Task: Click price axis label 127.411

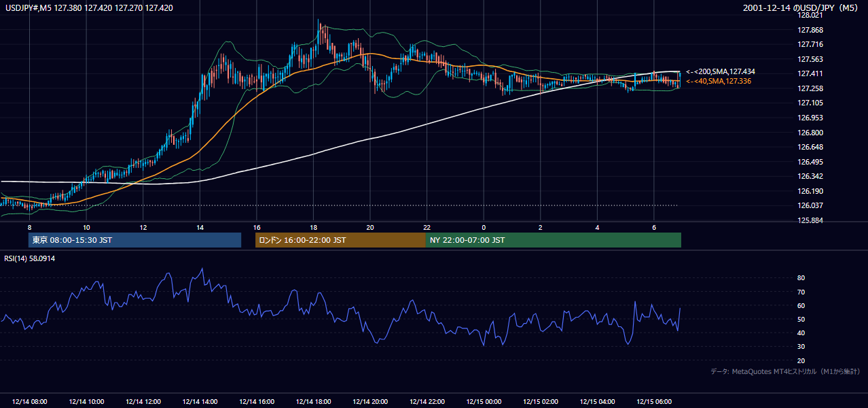Action: [810, 73]
